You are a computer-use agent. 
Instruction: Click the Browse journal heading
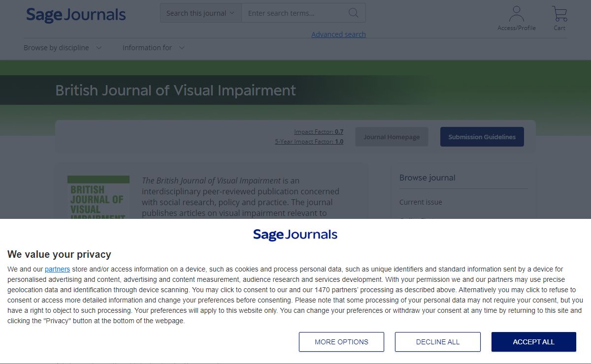(x=427, y=178)
